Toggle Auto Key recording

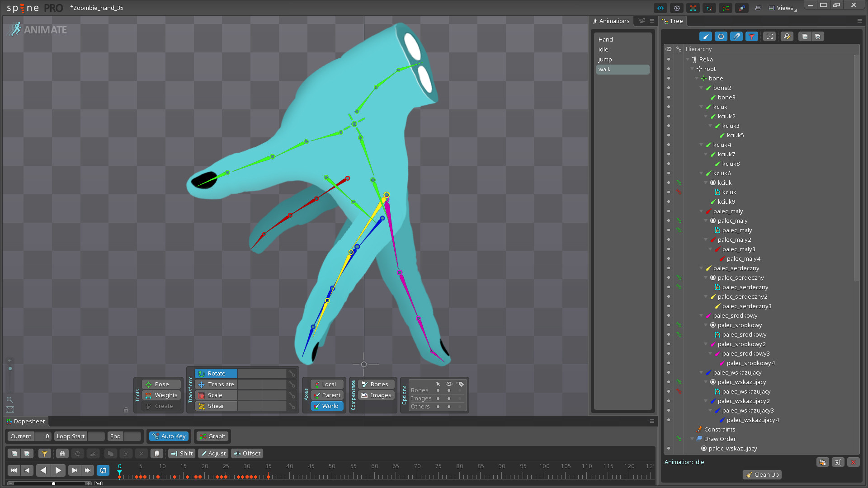click(x=169, y=436)
